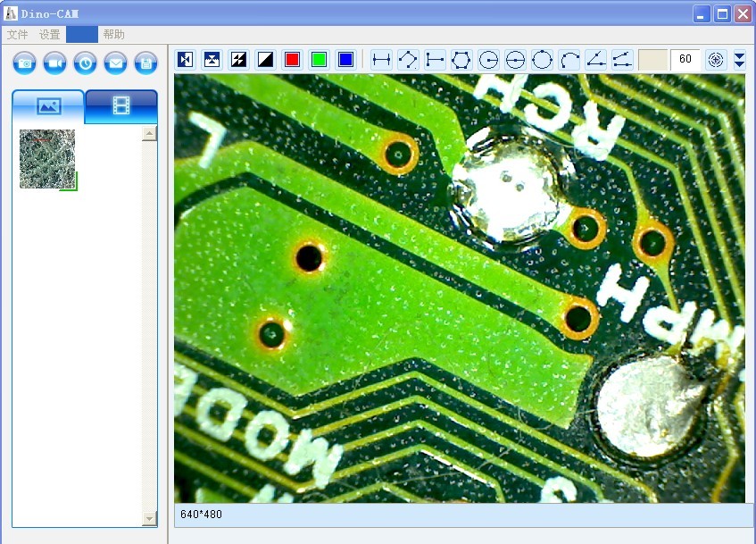Click the magnification field showing 60

pyautogui.click(x=685, y=60)
